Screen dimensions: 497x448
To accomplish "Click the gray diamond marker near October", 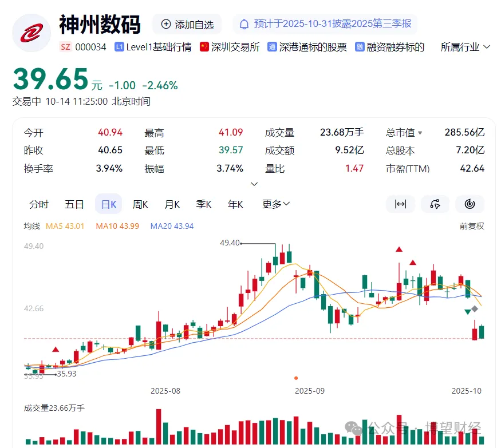I will 475,308.
